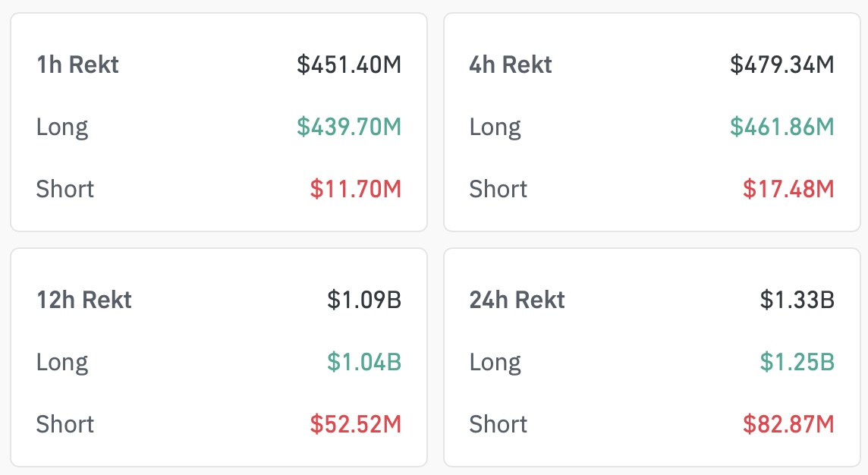Viewport: 868px width, 475px height.
Task: Click the Long label in 12h card
Action: [x=62, y=363]
